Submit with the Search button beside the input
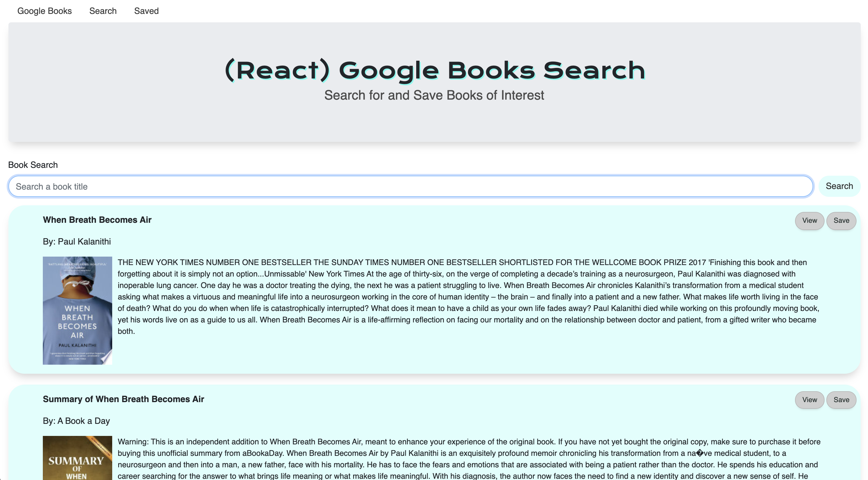 pos(839,186)
